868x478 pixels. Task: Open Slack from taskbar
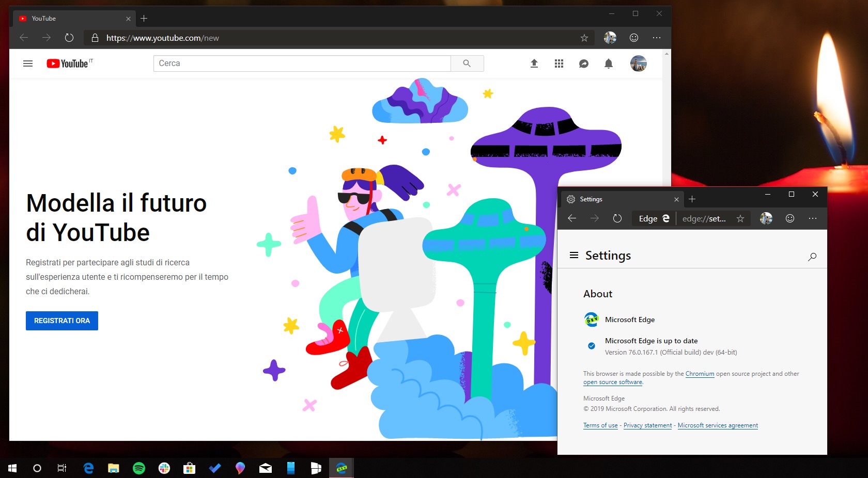(x=164, y=468)
